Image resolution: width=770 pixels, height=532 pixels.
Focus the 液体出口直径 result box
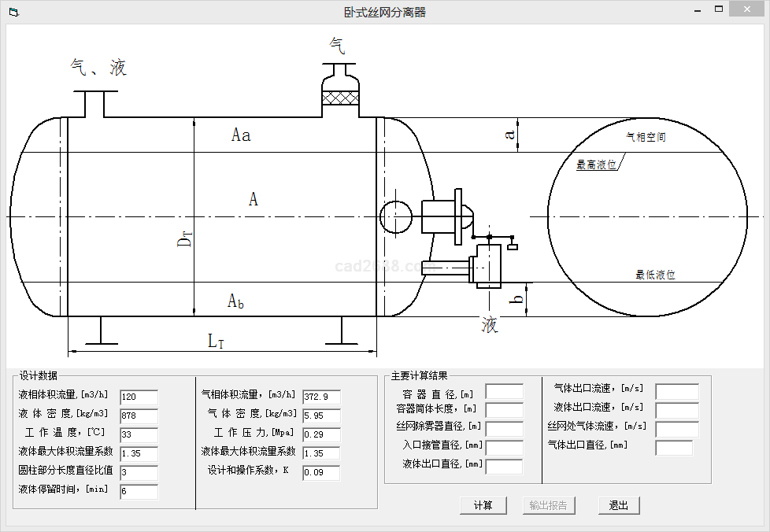[504, 467]
